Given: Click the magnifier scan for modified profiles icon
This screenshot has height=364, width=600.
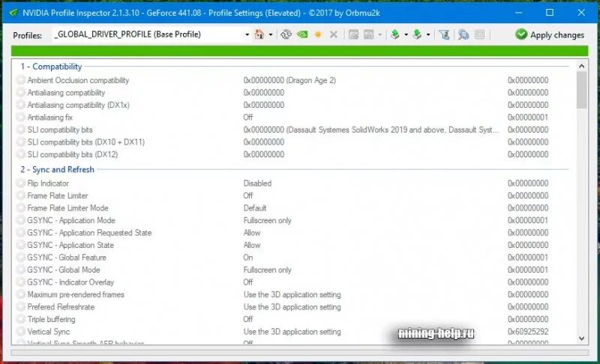Looking at the screenshot, I should click(x=463, y=34).
